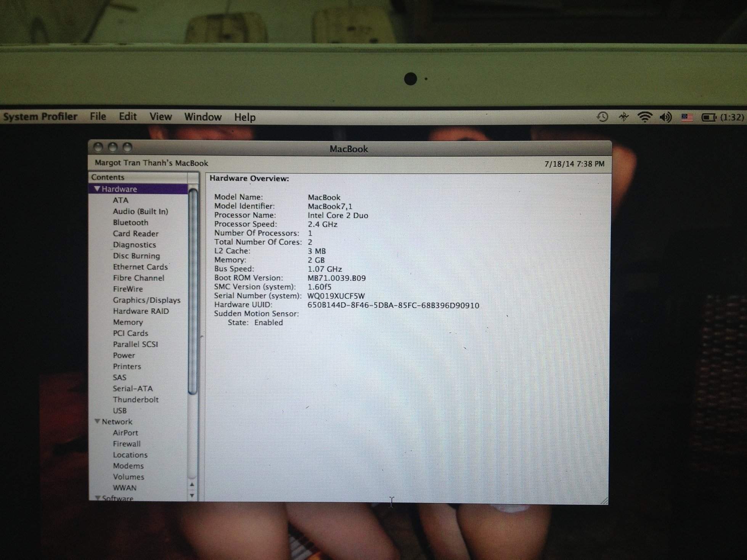The image size is (747, 560).
Task: Select Hardware RAID item
Action: coord(141,311)
